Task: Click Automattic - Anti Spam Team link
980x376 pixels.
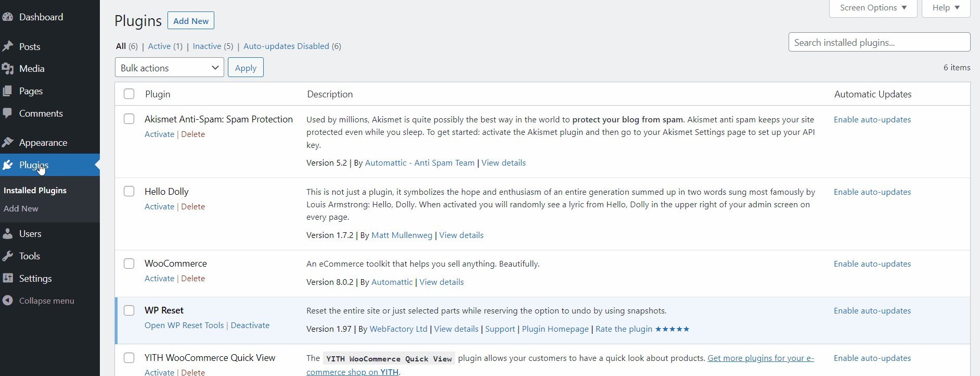Action: pos(420,163)
